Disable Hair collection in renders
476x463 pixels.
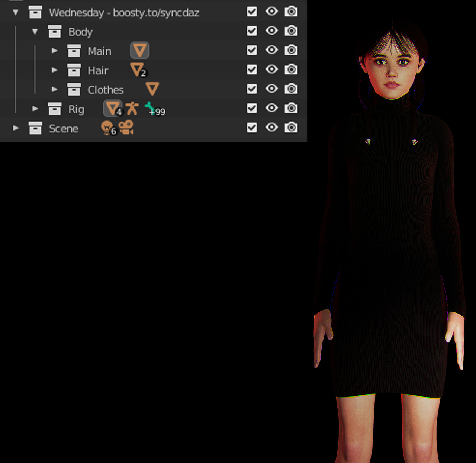[291, 70]
